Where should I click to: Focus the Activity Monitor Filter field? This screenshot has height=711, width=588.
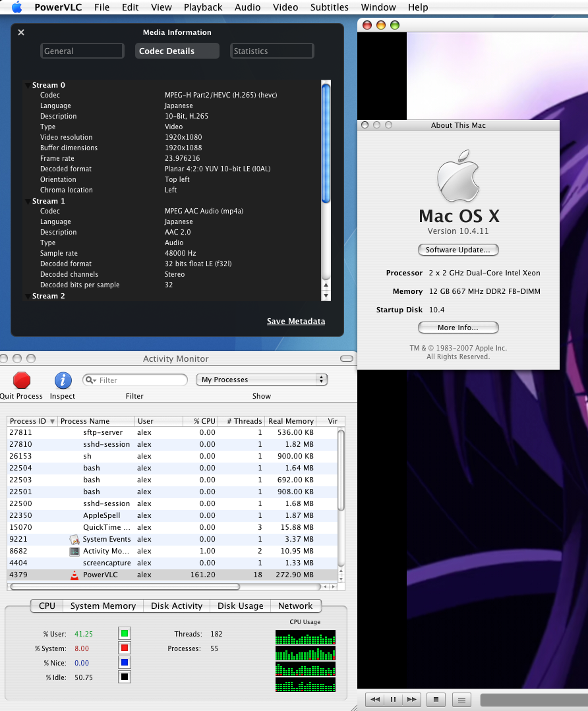click(135, 380)
